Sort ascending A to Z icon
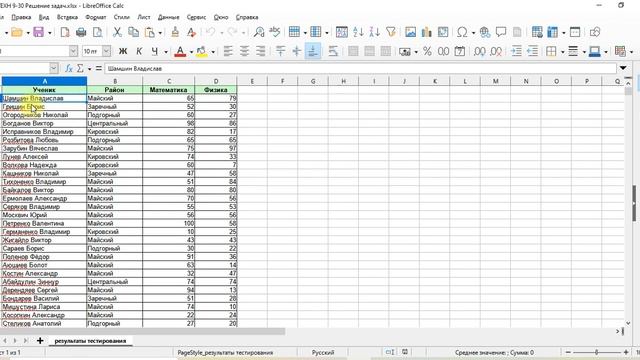This screenshot has height=360, width=640. [x=358, y=32]
